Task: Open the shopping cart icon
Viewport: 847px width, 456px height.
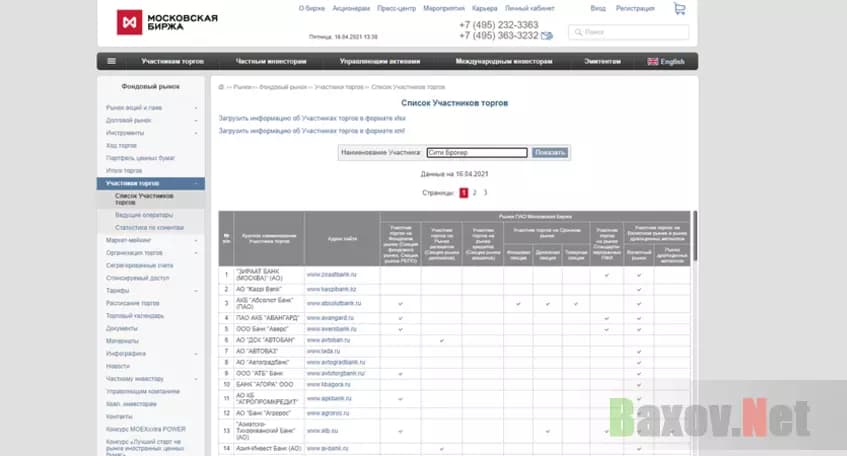Action: pos(680,9)
